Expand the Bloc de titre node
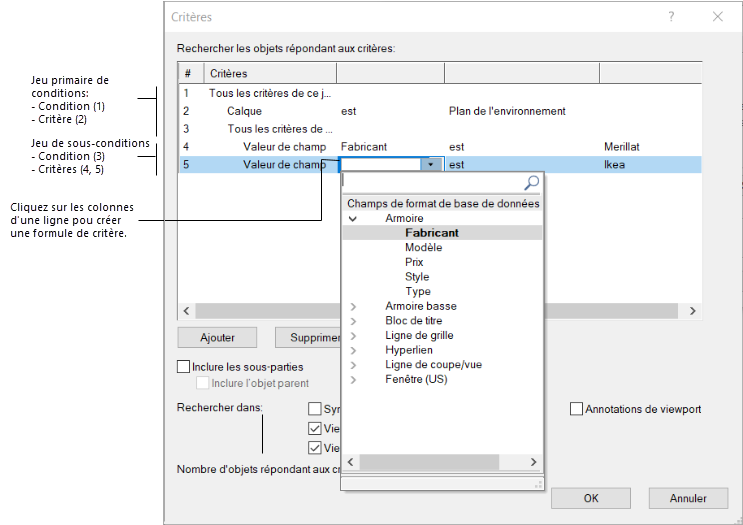Image resolution: width=743 pixels, height=525 pixels. pyautogui.click(x=353, y=321)
